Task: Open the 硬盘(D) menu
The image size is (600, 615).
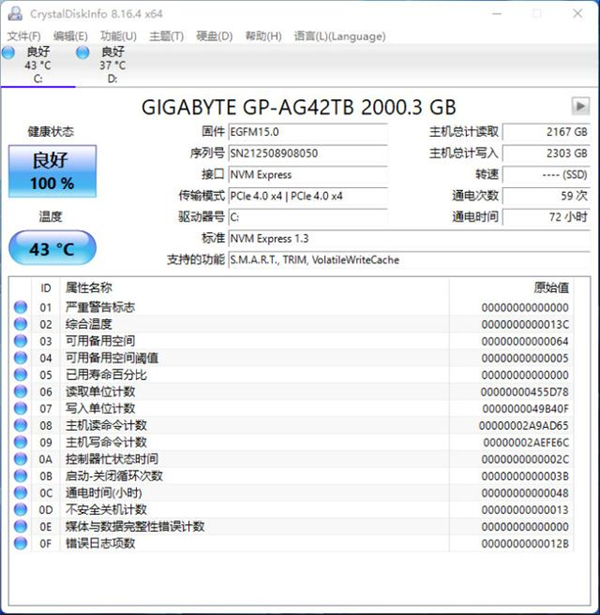Action: tap(213, 36)
